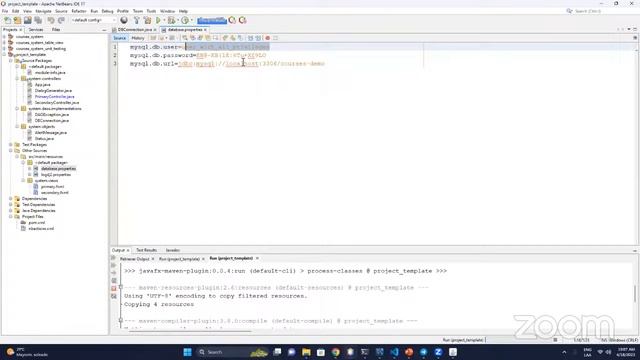Select primary.fxml in the tree
This screenshot has width=640, height=360.
click(52, 187)
